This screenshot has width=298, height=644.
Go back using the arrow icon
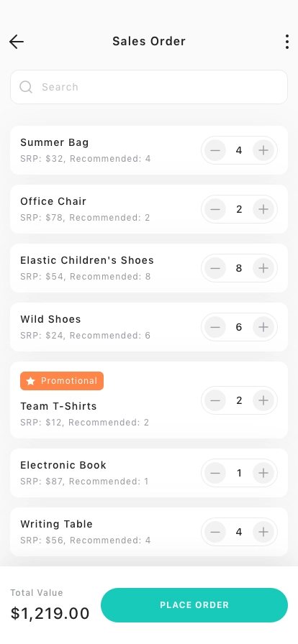coord(17,42)
